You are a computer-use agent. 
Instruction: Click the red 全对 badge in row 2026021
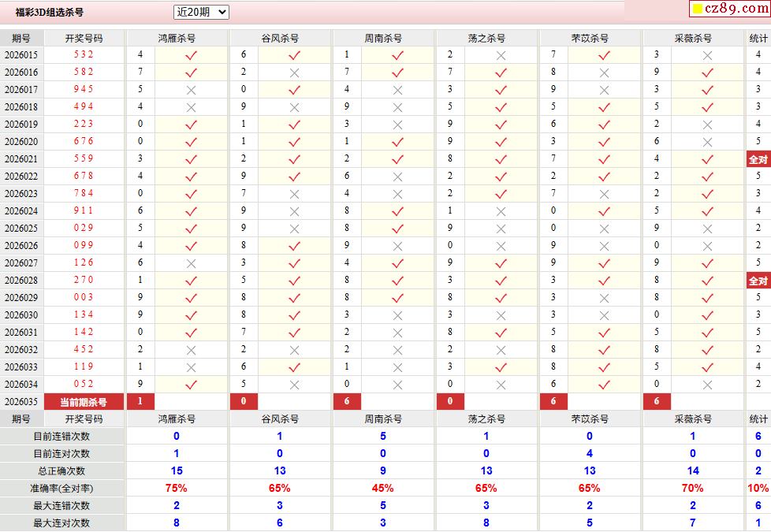point(758,159)
